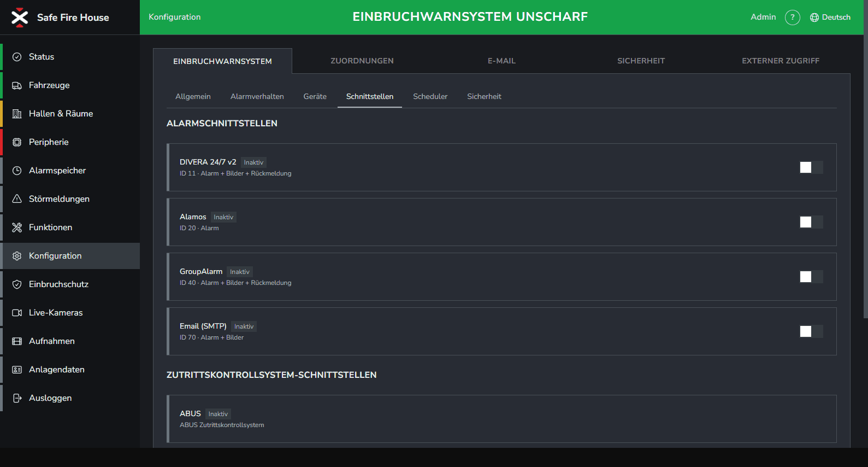868x467 pixels.
Task: Open Einbruchschutz in the sidebar
Action: tap(70, 284)
